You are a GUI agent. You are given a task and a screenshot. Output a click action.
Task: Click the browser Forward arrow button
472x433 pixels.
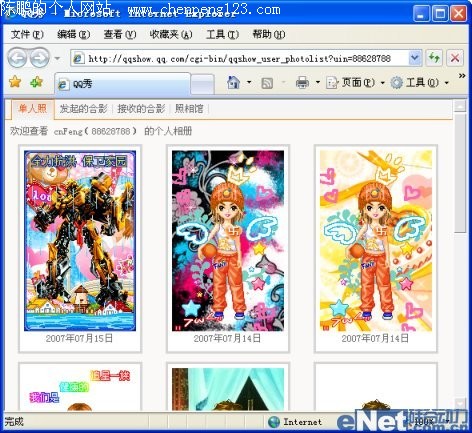coord(40,59)
